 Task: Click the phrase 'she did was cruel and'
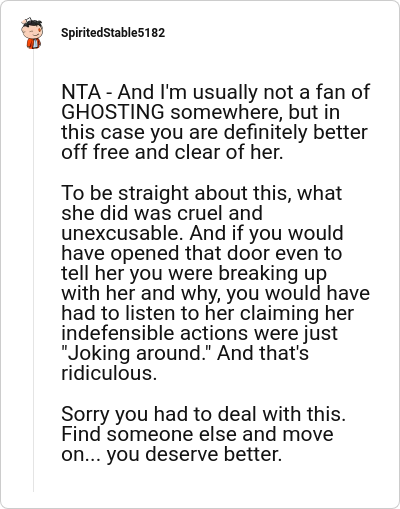(x=162, y=213)
